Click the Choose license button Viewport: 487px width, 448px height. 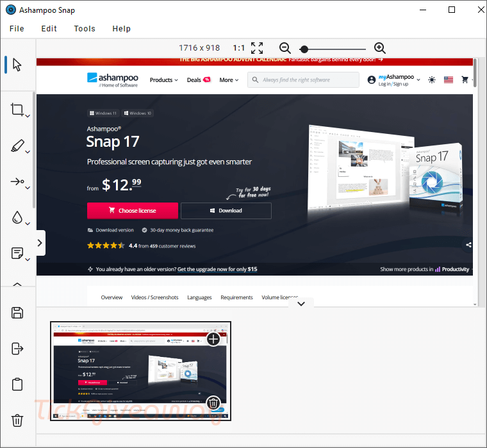[x=133, y=211]
